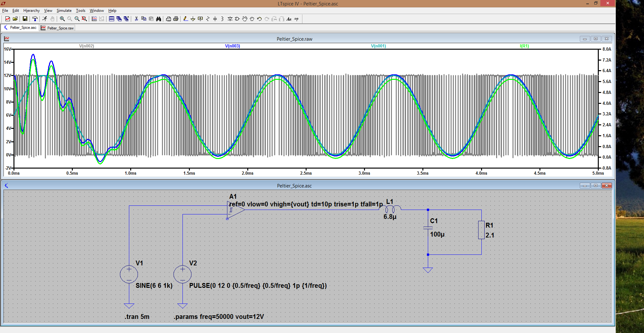Select the Place Resistor tool
Image resolution: width=644 pixels, height=333 pixels.
point(208,19)
